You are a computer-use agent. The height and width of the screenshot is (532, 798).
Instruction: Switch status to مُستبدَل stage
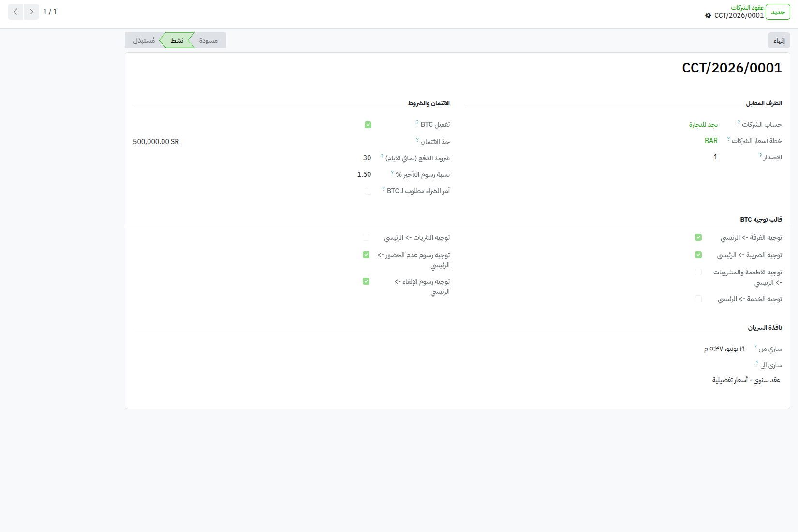[144, 41]
